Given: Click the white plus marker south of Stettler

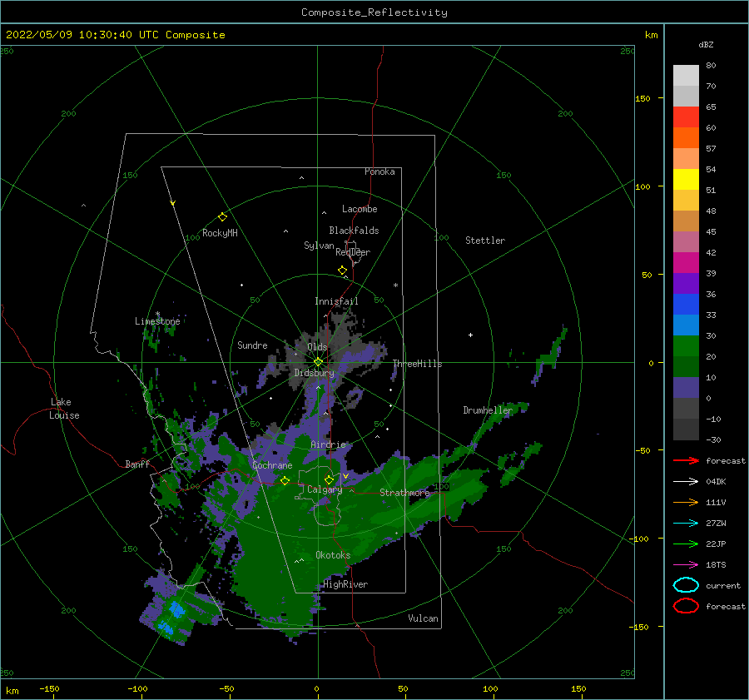Looking at the screenshot, I should click(x=470, y=335).
